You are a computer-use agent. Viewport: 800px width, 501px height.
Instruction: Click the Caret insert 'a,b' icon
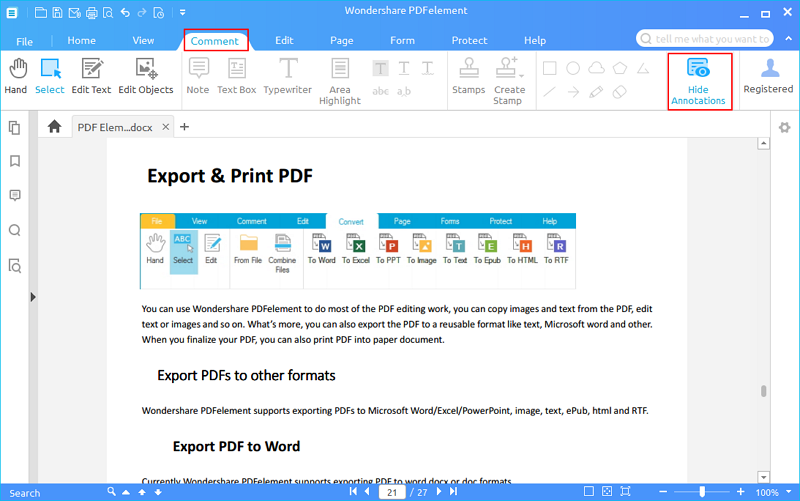pos(404,91)
